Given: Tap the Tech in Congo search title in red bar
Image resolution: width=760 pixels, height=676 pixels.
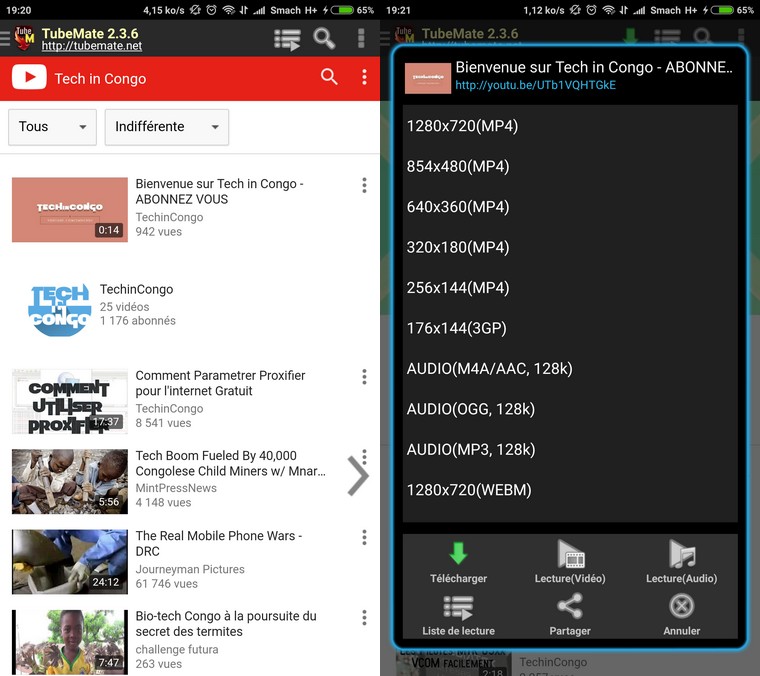Looking at the screenshot, I should pos(100,79).
